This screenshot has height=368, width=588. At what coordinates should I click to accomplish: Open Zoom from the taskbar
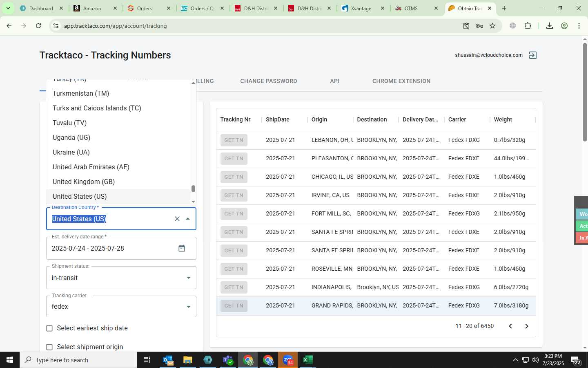pos(288,360)
